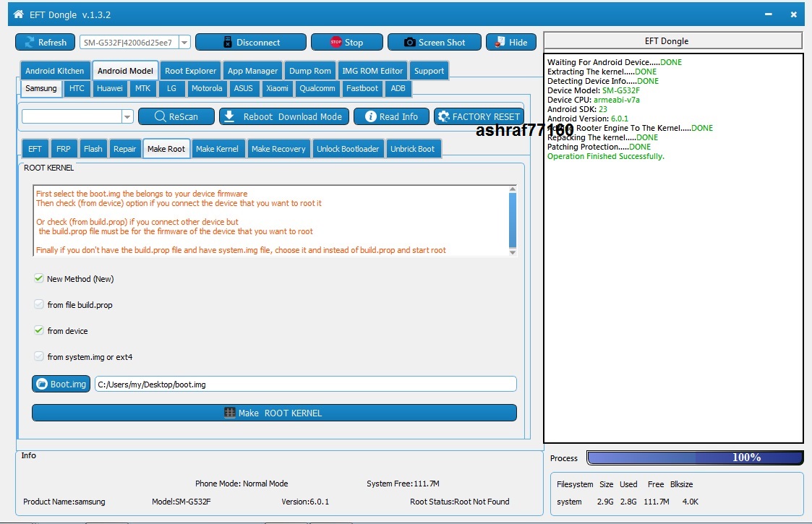Click 'Root Status:Root Not Found' text

point(459,501)
